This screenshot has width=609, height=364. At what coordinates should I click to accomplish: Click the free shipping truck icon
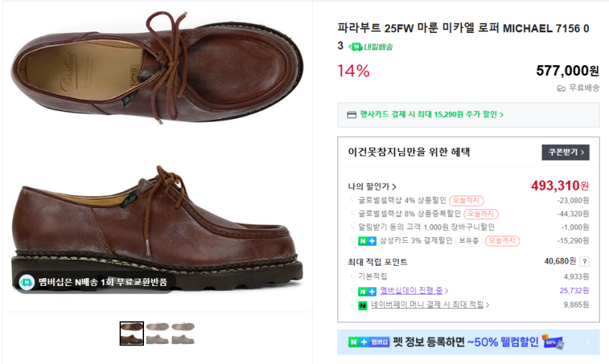point(561,88)
